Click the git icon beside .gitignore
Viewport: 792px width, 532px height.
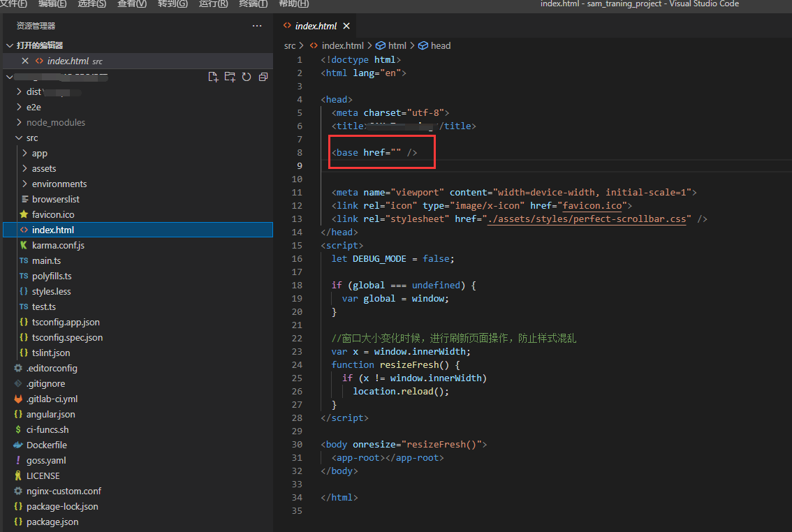[18, 383]
